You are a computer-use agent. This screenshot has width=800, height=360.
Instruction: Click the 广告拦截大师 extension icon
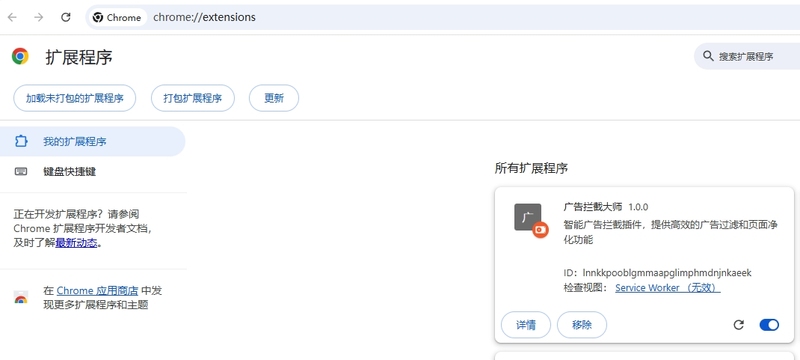click(x=531, y=220)
